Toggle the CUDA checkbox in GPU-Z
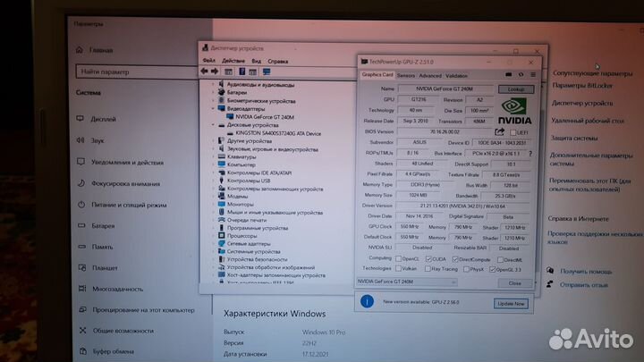Screen dimensions: 644x362 point(428,259)
